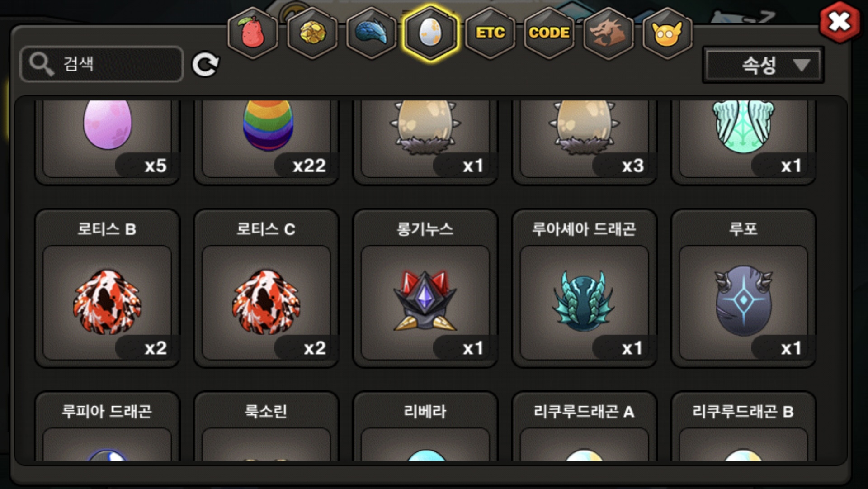
Task: Select the highlighted egg category tab
Action: pyautogui.click(x=430, y=33)
